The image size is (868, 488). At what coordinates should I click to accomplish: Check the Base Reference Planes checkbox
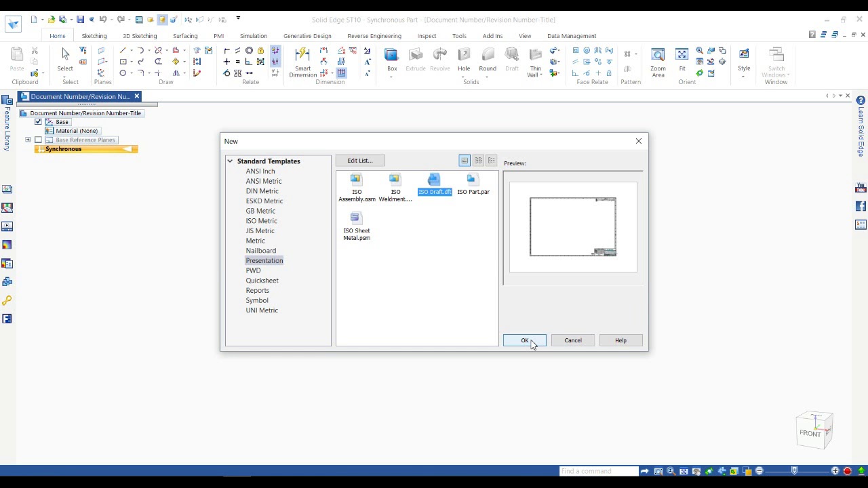pyautogui.click(x=39, y=140)
